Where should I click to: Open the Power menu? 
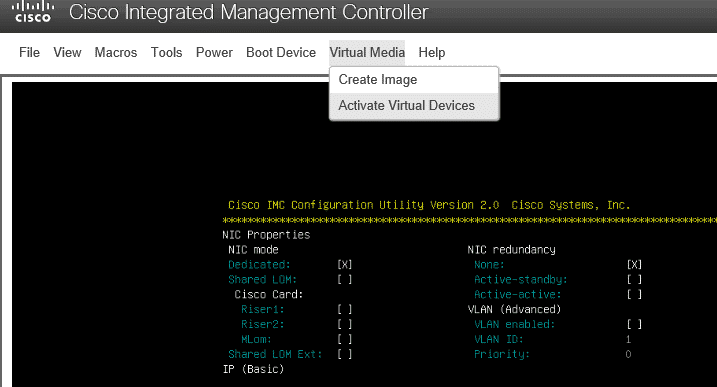click(214, 53)
